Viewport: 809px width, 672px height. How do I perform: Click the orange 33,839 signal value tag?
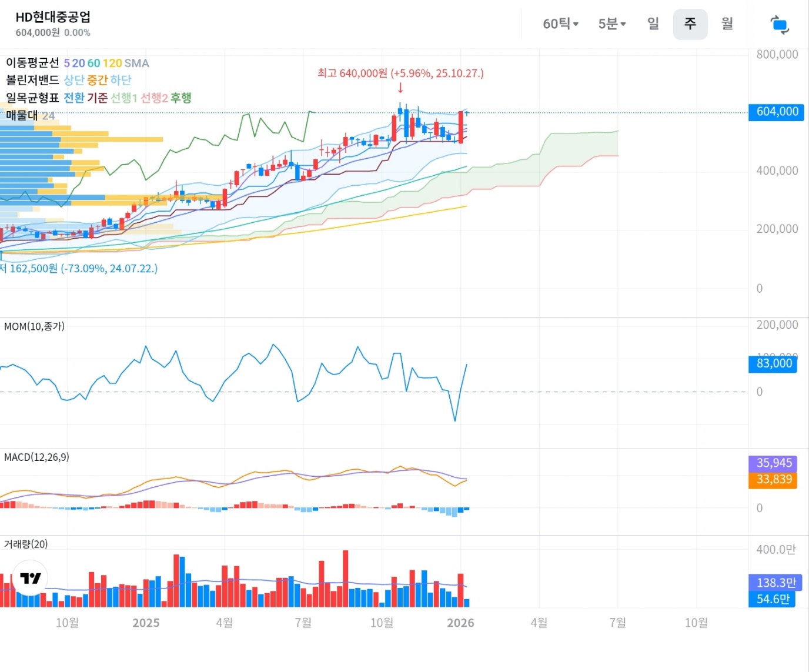coord(774,480)
